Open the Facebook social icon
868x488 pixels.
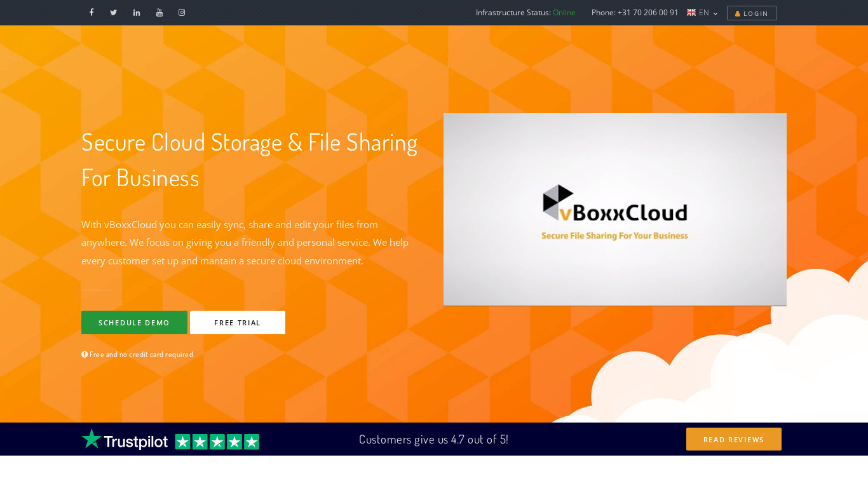[92, 12]
